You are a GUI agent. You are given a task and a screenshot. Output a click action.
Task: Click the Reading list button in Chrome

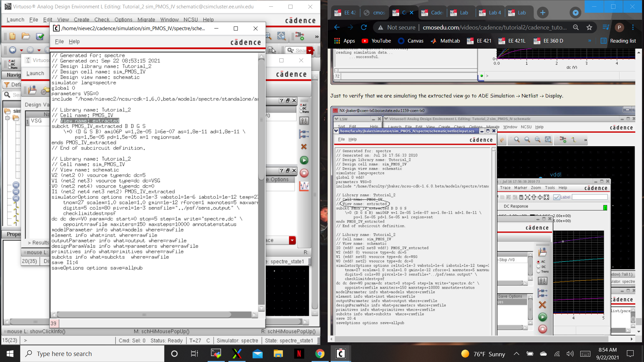click(x=618, y=41)
